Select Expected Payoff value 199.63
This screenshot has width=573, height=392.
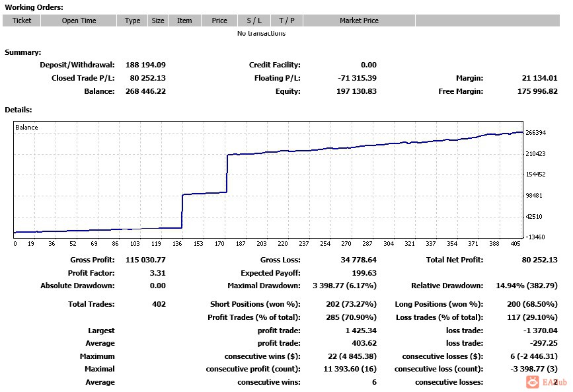point(364,273)
